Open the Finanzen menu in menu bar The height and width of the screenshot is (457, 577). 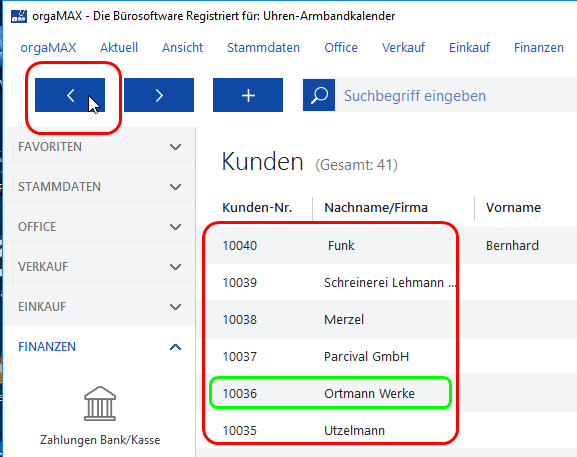pyautogui.click(x=539, y=47)
